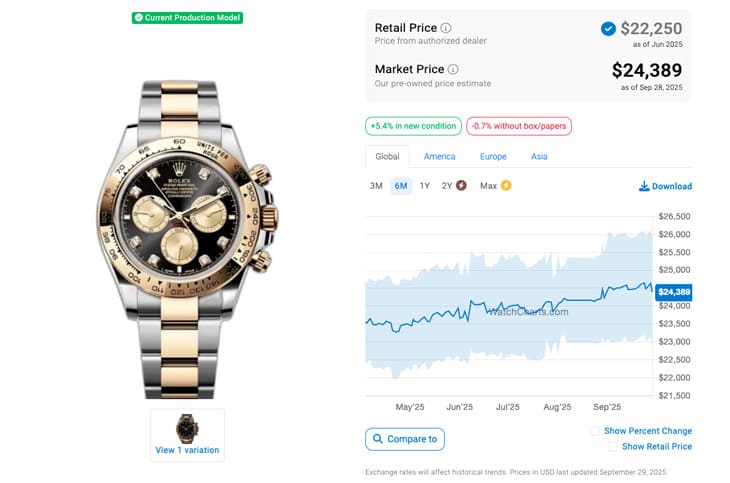Click the blue verified checkmark badge

[608, 29]
